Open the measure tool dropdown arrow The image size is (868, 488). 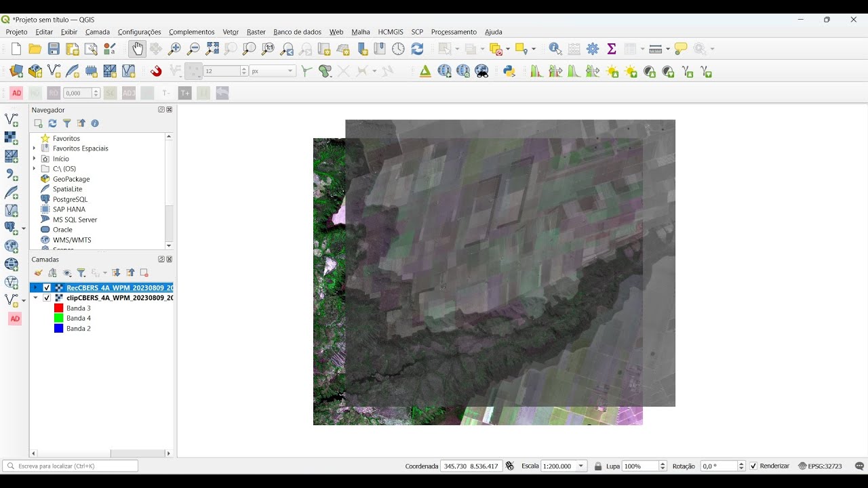[668, 49]
